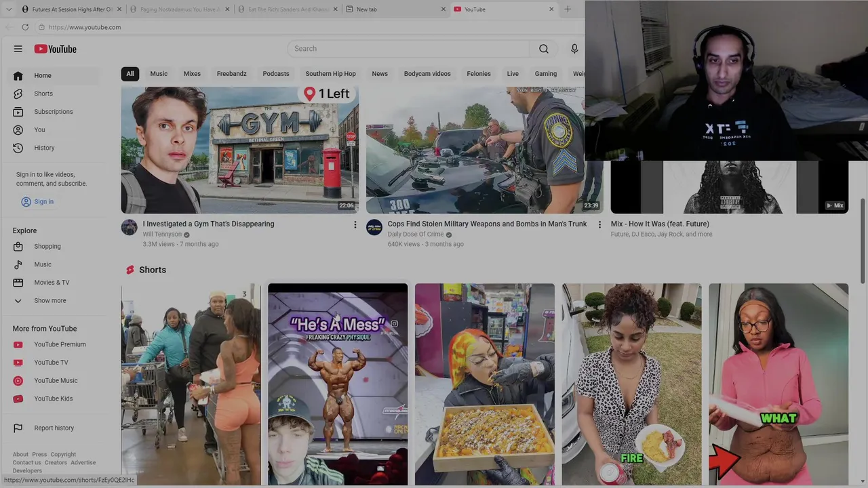
Task: Click the Sign in button
Action: coord(37,201)
